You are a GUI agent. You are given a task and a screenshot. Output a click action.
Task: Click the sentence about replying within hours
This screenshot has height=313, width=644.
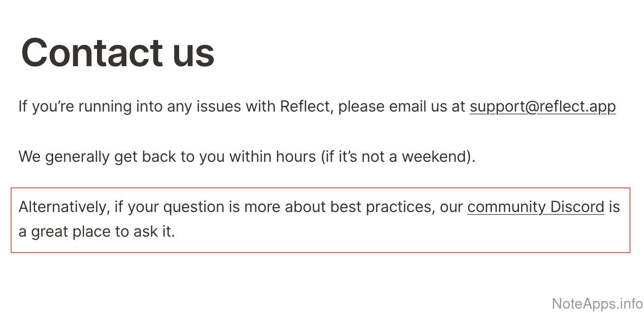click(247, 156)
